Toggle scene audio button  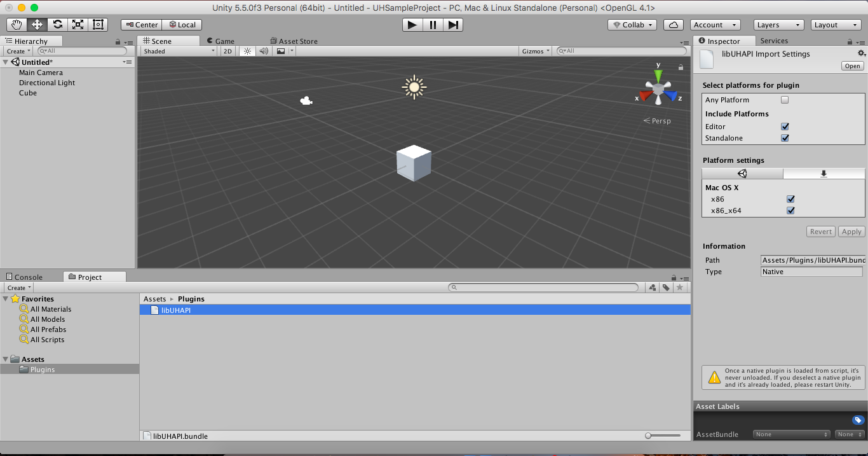(264, 51)
